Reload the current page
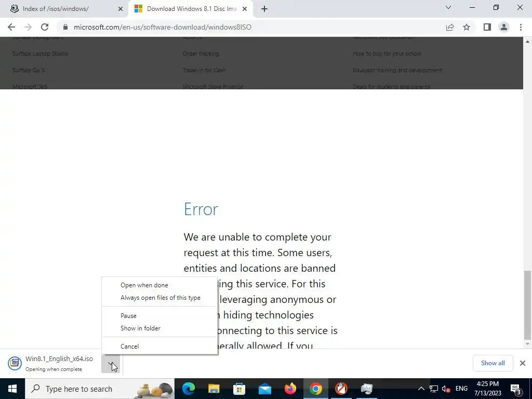The height and width of the screenshot is (399, 532). tap(45, 27)
